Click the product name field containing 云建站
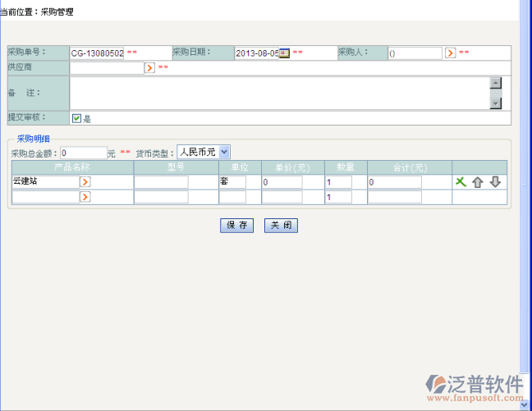The height and width of the screenshot is (411, 532). [x=46, y=182]
